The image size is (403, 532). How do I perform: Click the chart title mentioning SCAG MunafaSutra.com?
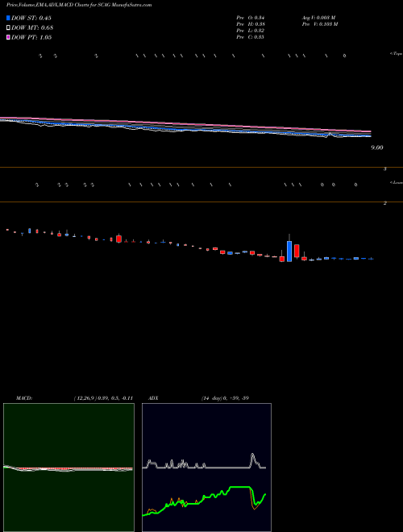click(79, 5)
